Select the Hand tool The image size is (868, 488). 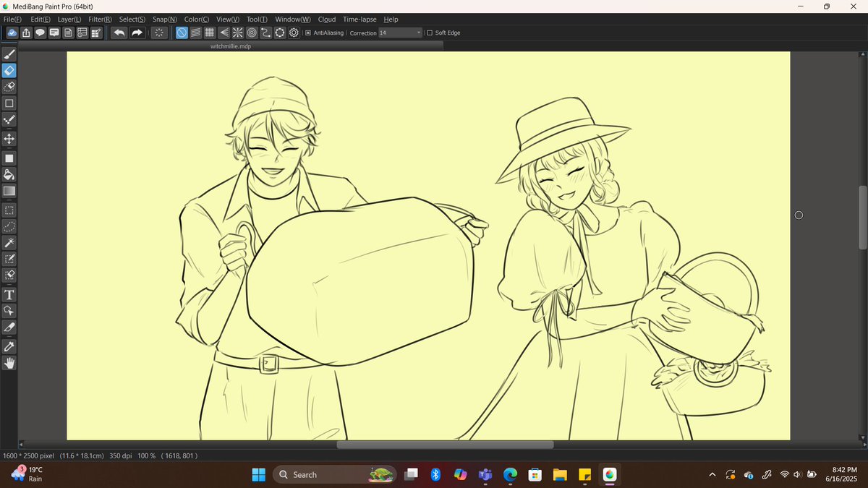9,364
